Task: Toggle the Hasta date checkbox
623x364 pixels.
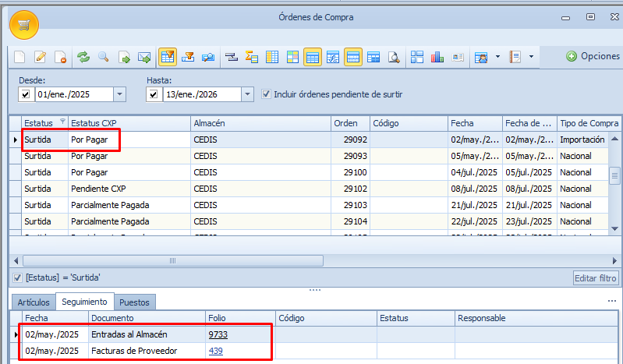Action: 154,94
